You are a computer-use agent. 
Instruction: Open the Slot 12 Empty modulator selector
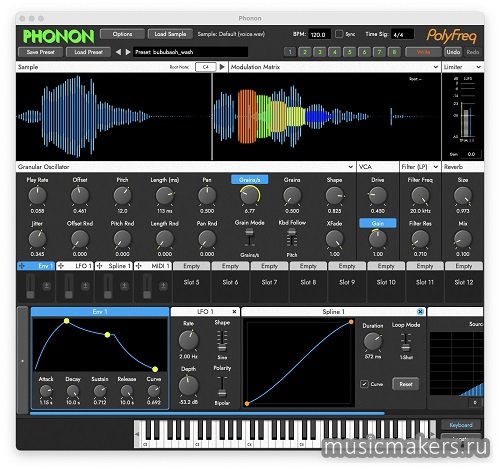464,266
